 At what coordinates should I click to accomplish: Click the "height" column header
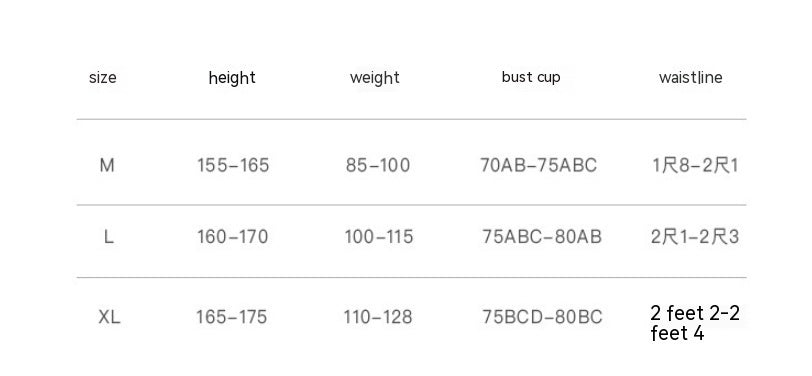232,78
